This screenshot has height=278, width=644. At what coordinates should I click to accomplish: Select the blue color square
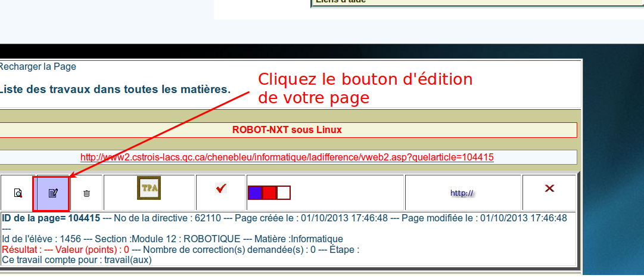(254, 193)
